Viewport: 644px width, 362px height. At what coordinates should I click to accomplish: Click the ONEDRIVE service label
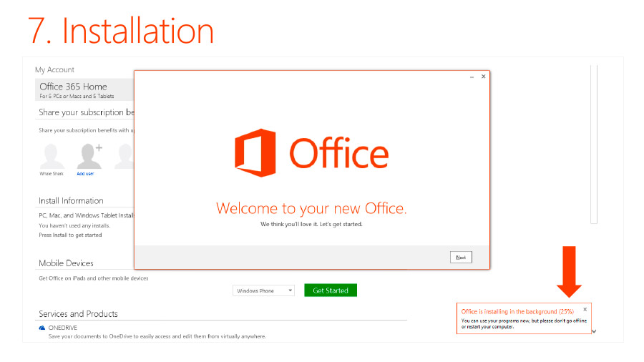point(62,328)
